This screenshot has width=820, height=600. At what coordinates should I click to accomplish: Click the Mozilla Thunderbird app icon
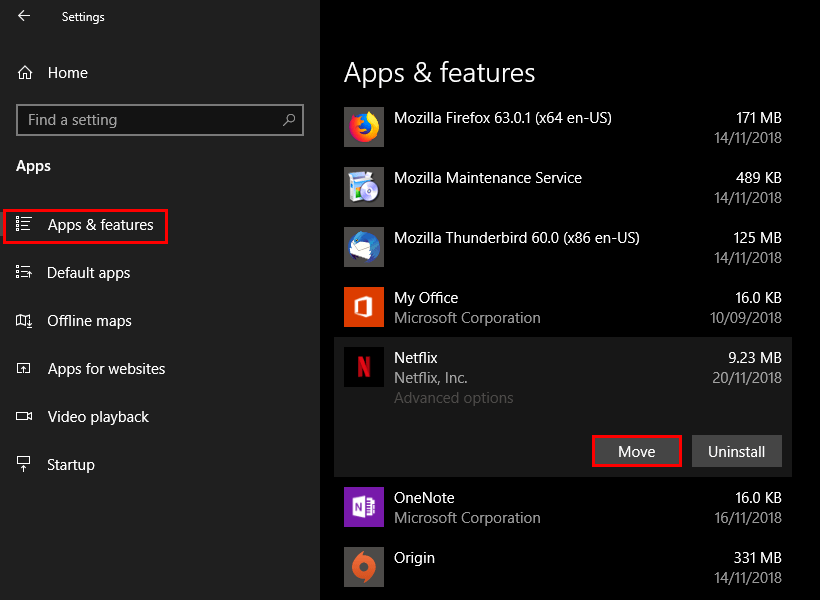364,247
